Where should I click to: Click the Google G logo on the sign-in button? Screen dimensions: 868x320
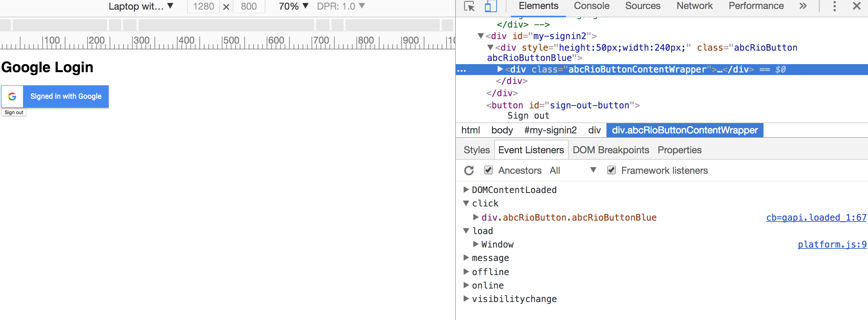pos(12,97)
